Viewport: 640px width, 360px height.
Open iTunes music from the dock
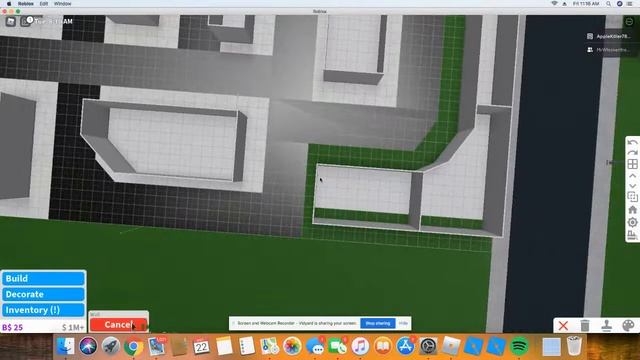(360, 346)
